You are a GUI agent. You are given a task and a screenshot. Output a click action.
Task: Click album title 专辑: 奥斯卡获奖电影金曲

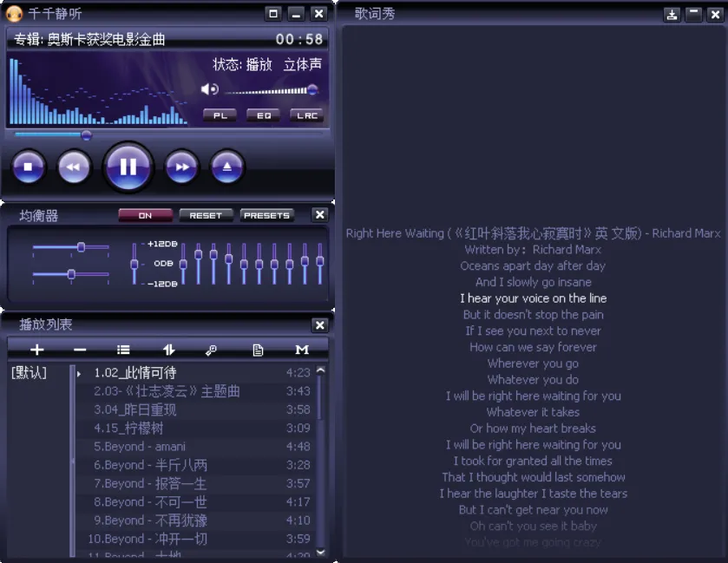[89, 39]
